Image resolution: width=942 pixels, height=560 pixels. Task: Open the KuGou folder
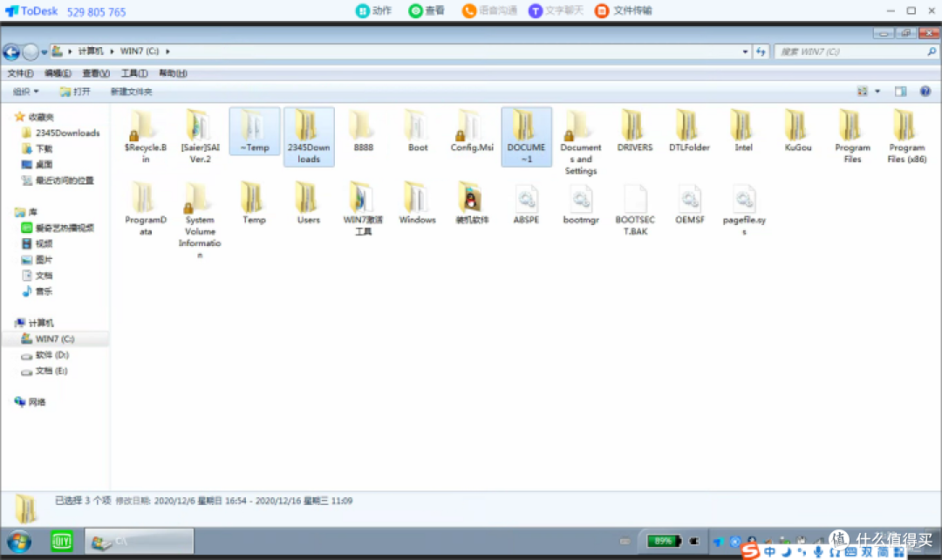pos(797,130)
